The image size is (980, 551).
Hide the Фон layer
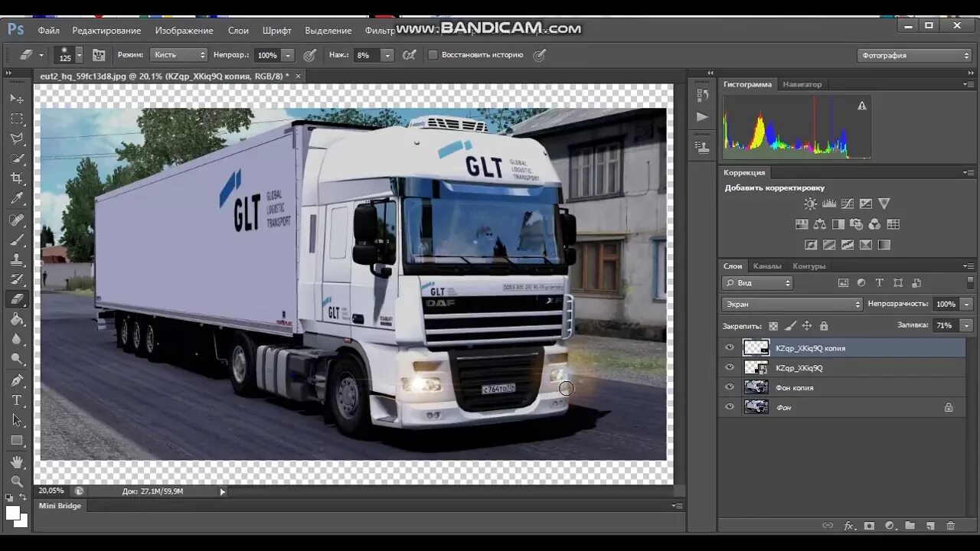[729, 407]
